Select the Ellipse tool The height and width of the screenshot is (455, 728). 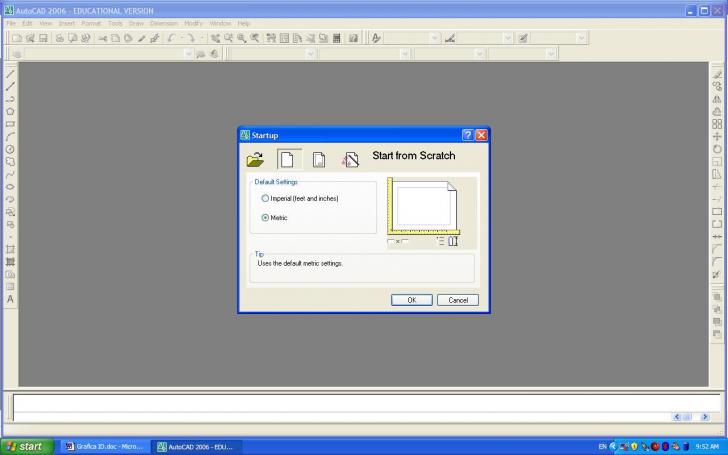coord(10,187)
